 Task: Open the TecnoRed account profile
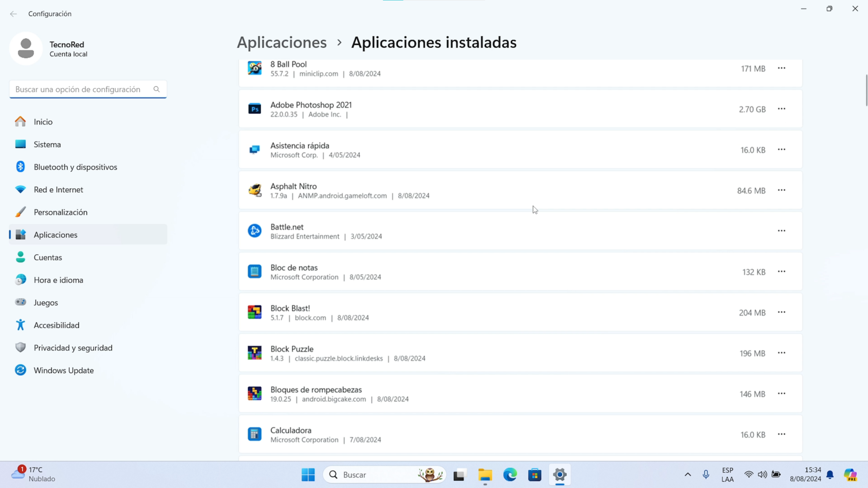pyautogui.click(x=49, y=49)
